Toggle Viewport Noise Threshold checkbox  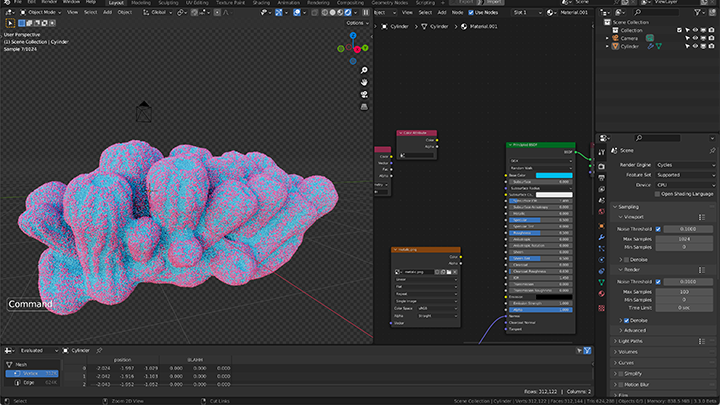click(658, 229)
